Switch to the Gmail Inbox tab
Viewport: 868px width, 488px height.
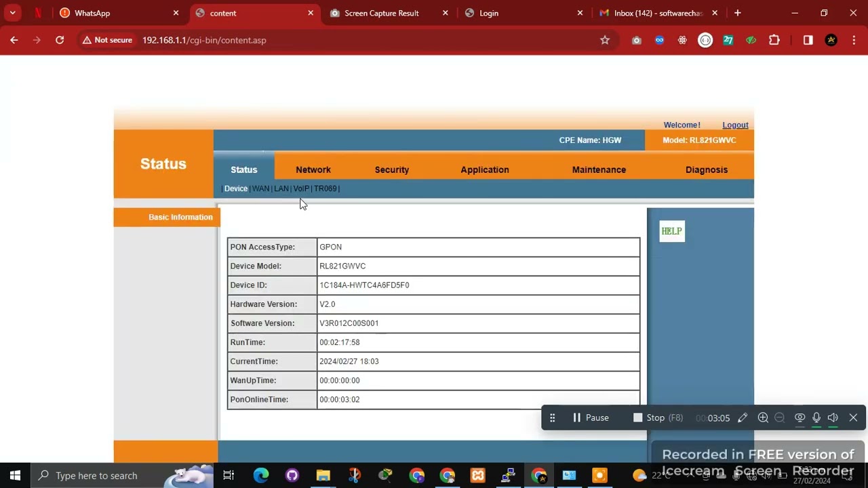click(x=658, y=13)
